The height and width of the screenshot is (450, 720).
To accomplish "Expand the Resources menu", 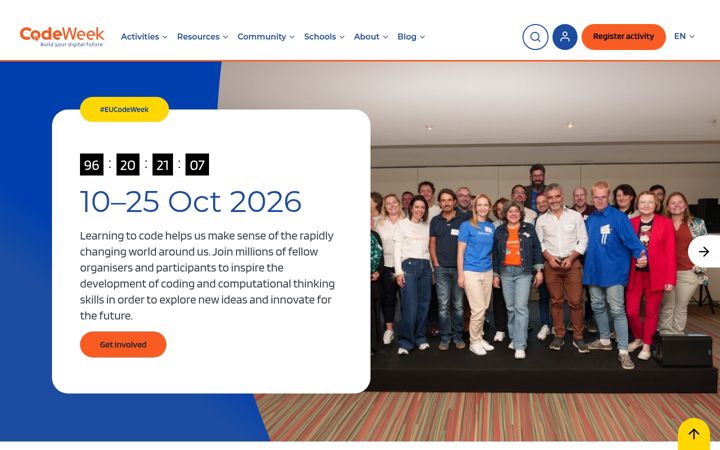I will click(202, 37).
